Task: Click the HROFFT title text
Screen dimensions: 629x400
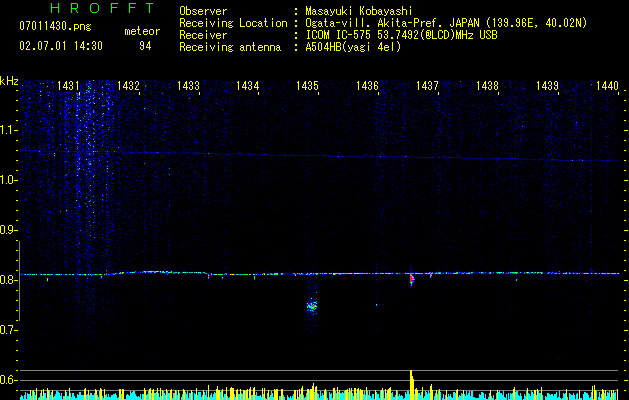Action: (102, 8)
